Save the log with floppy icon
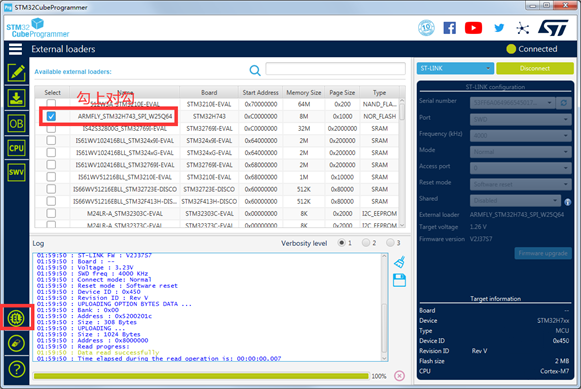581x389 pixels. pos(399,280)
